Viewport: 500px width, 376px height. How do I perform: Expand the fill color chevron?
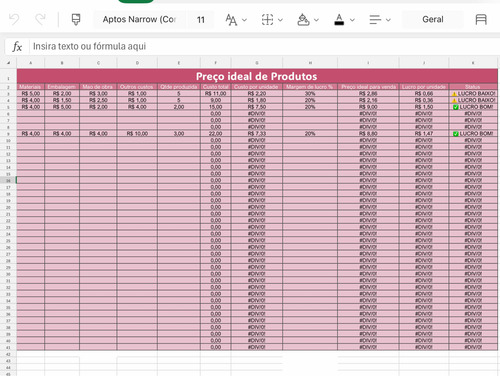(316, 20)
